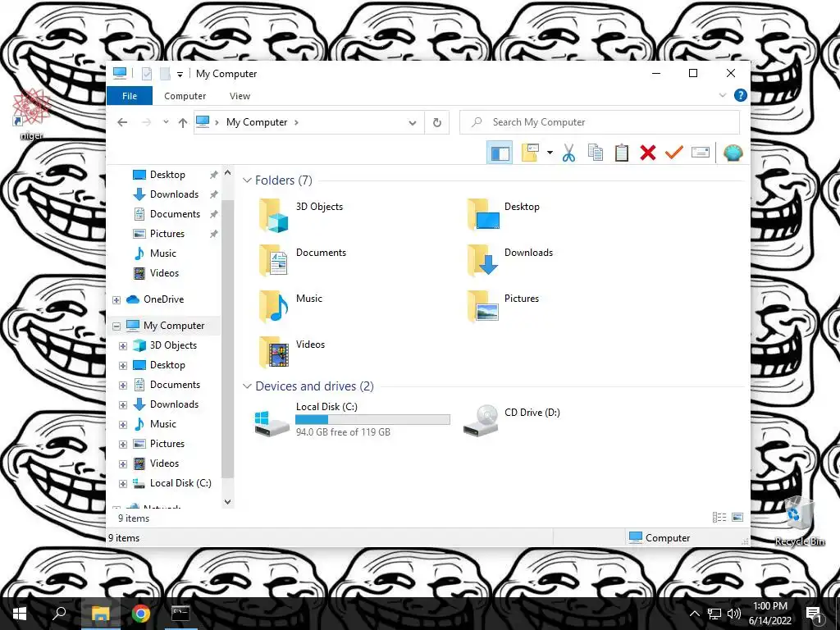Toggle the navigation pane toolbar button
The height and width of the screenshot is (630, 840).
click(x=500, y=153)
